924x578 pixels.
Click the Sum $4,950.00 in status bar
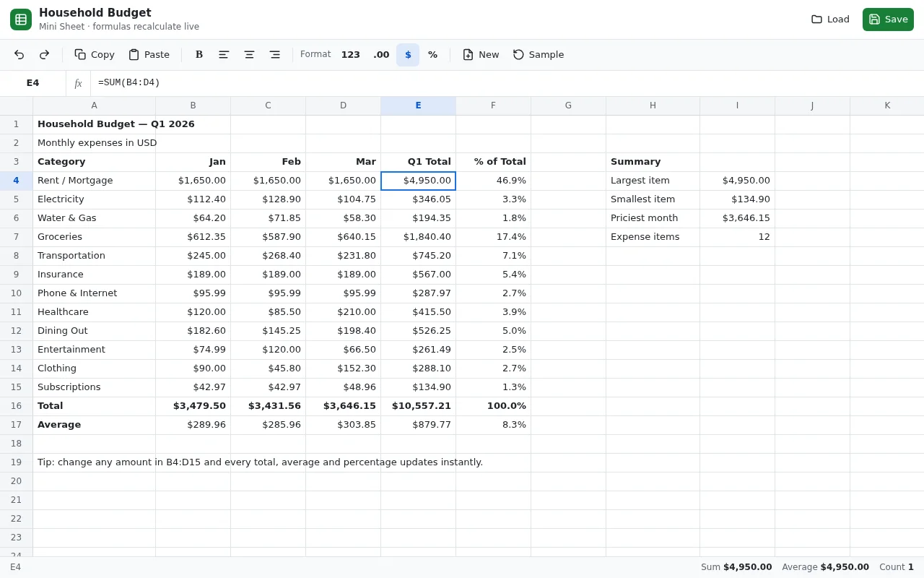pyautogui.click(x=736, y=567)
